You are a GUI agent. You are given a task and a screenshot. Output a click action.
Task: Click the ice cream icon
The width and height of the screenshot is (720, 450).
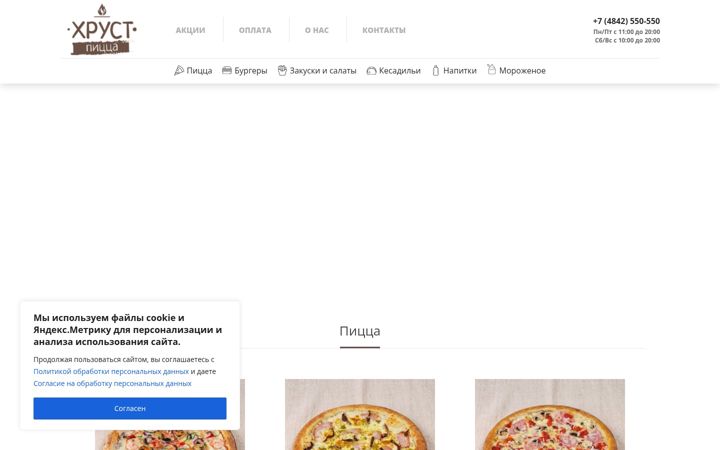point(491,69)
